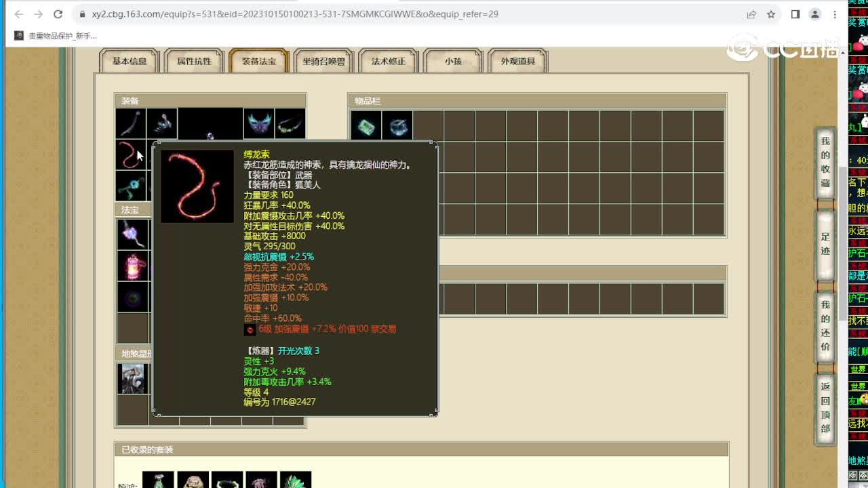Toggle the browser side panel icon
Viewport: 868px width, 488px height.
coord(795,14)
